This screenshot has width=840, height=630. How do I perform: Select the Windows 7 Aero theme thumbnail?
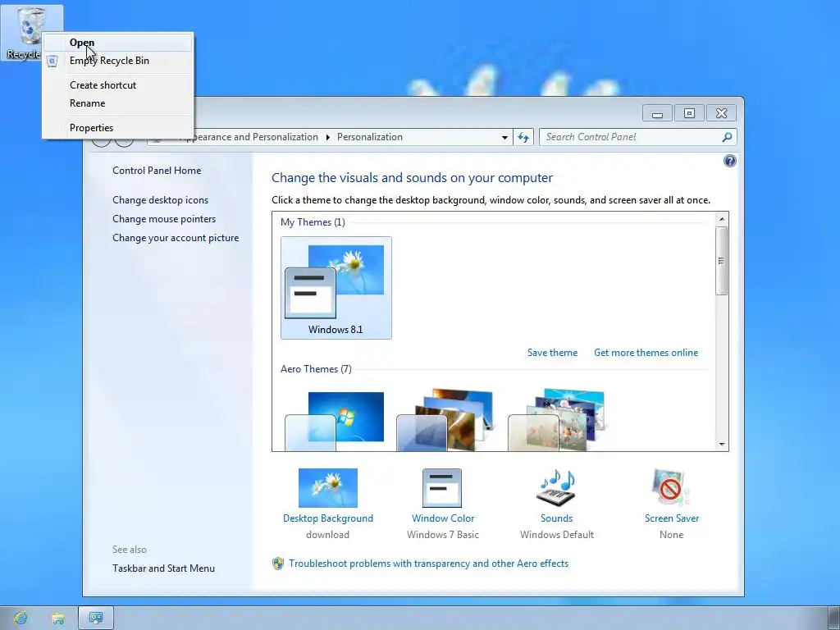tap(335, 421)
